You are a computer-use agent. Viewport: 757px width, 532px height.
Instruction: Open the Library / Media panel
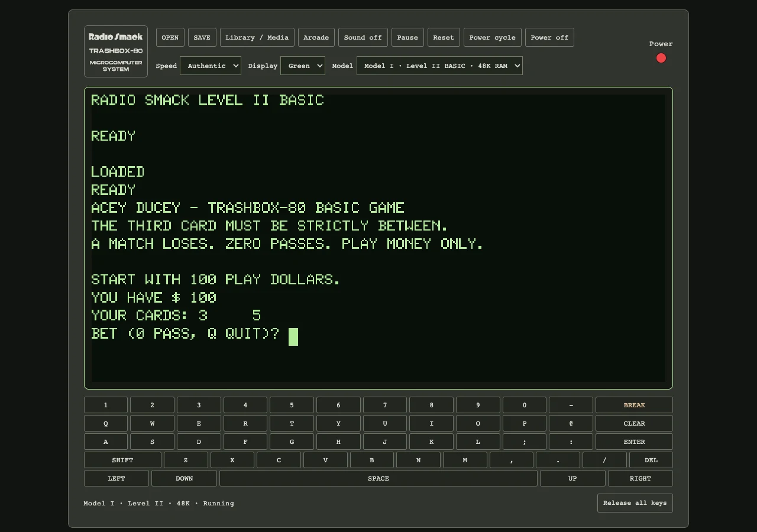tap(257, 37)
